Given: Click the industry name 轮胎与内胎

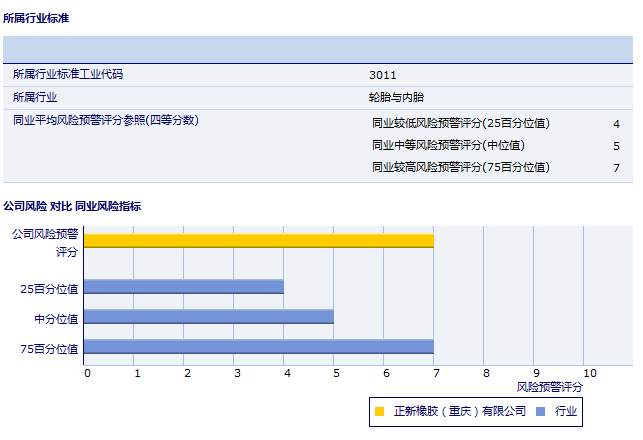Looking at the screenshot, I should tap(396, 97).
